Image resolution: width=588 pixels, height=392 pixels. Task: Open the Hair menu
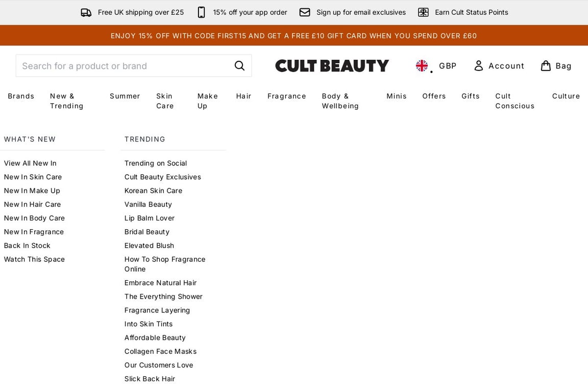click(244, 96)
